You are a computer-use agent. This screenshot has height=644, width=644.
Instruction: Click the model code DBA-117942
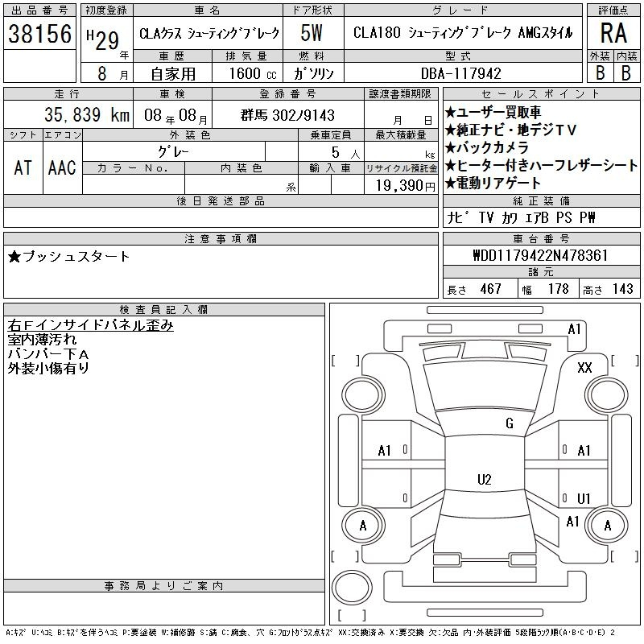point(460,73)
